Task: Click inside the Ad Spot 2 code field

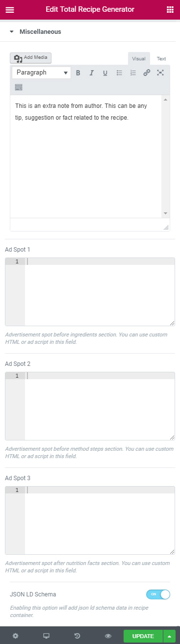Action: [x=90, y=406]
